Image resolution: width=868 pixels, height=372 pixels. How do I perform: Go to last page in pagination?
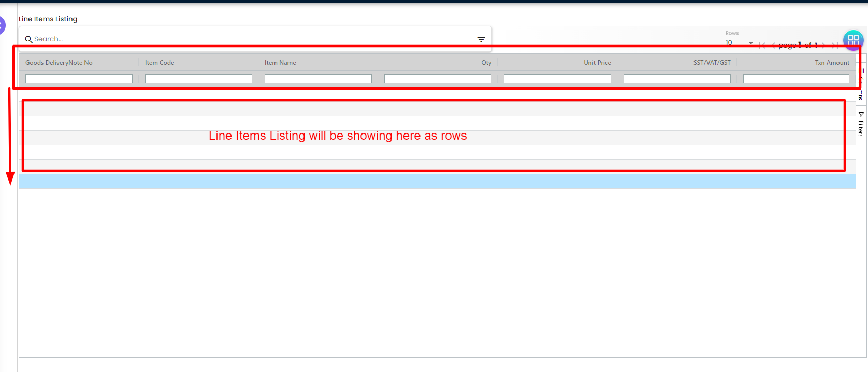point(834,46)
